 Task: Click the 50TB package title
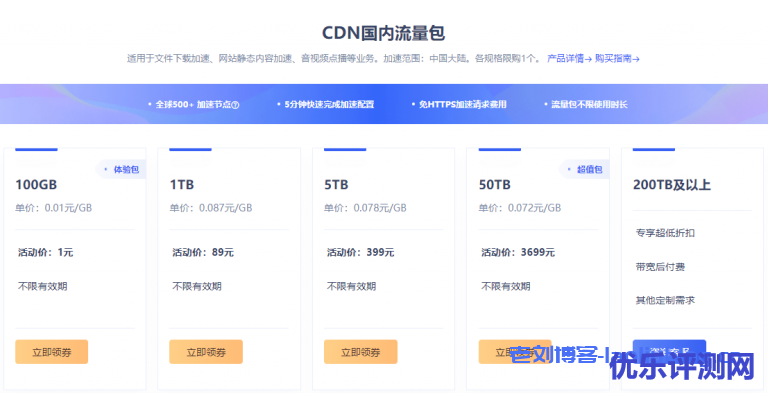click(495, 185)
